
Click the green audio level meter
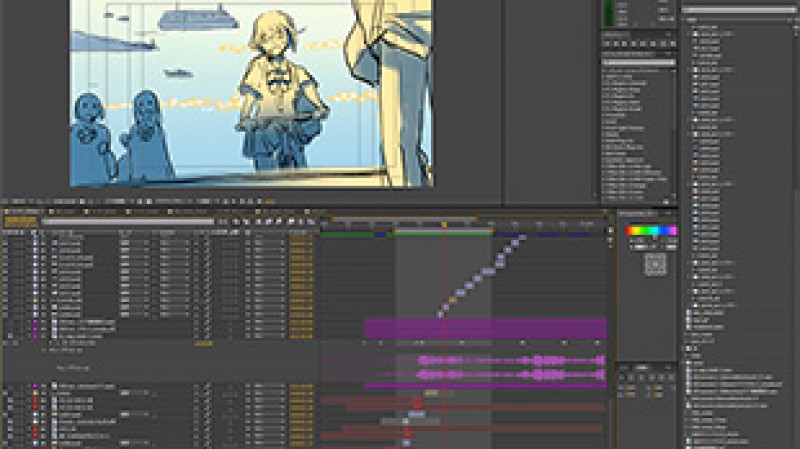609,13
